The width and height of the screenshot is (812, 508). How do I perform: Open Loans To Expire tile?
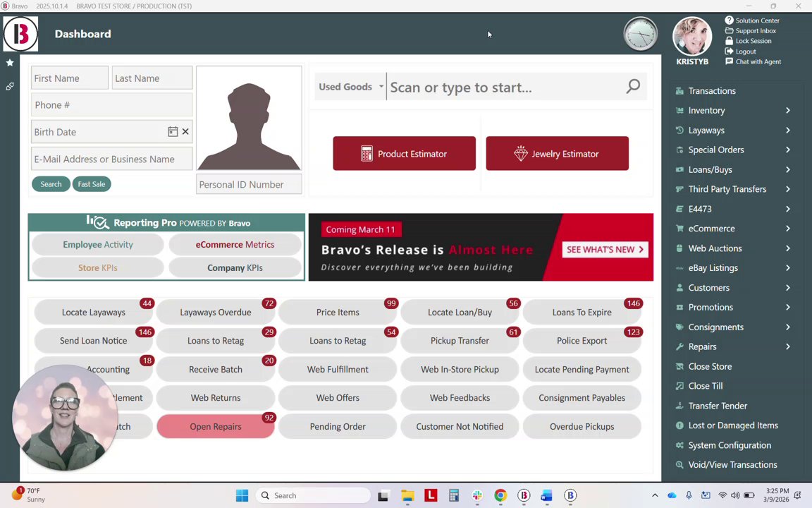(x=582, y=312)
